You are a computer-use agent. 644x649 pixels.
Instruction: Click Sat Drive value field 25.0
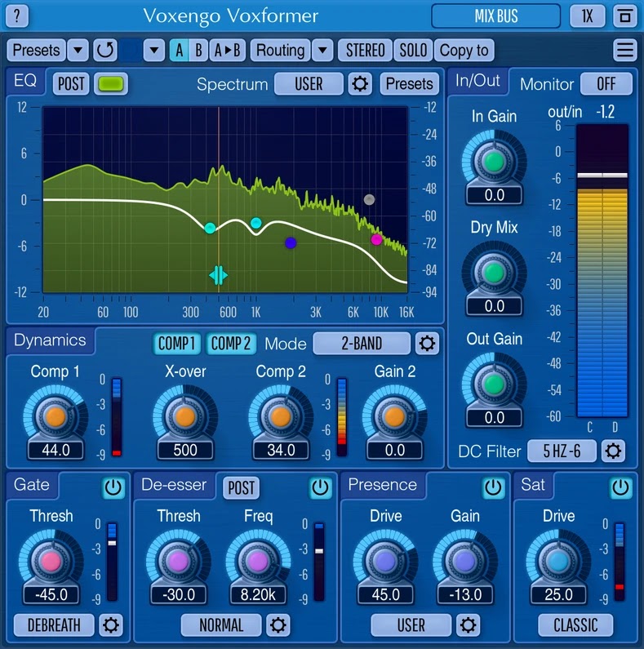click(x=558, y=595)
